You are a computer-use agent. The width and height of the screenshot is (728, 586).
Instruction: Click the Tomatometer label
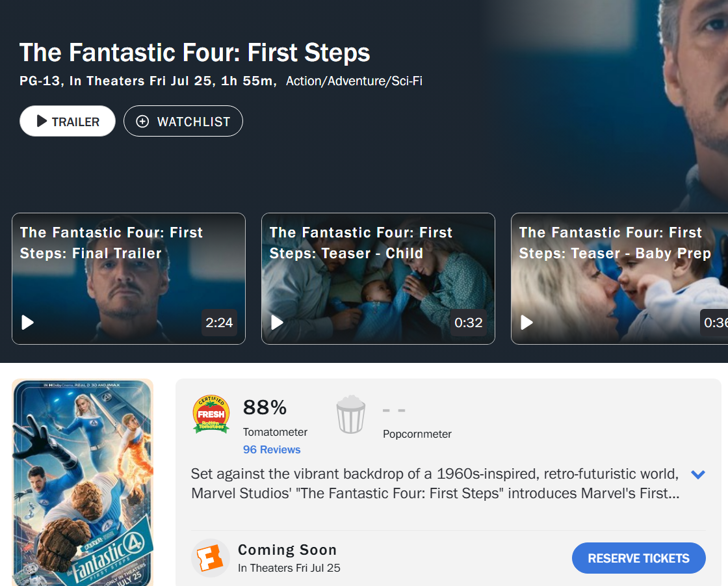click(x=275, y=432)
